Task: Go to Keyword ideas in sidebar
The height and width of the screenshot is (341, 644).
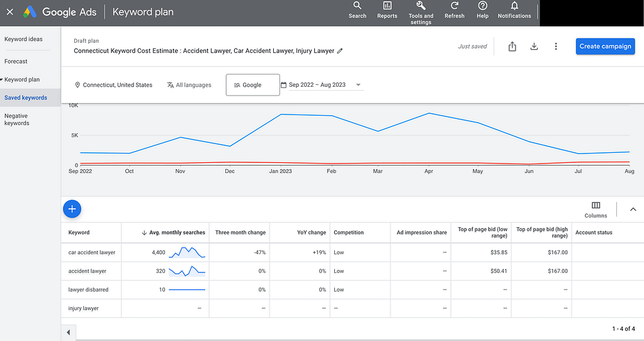Action: [23, 39]
